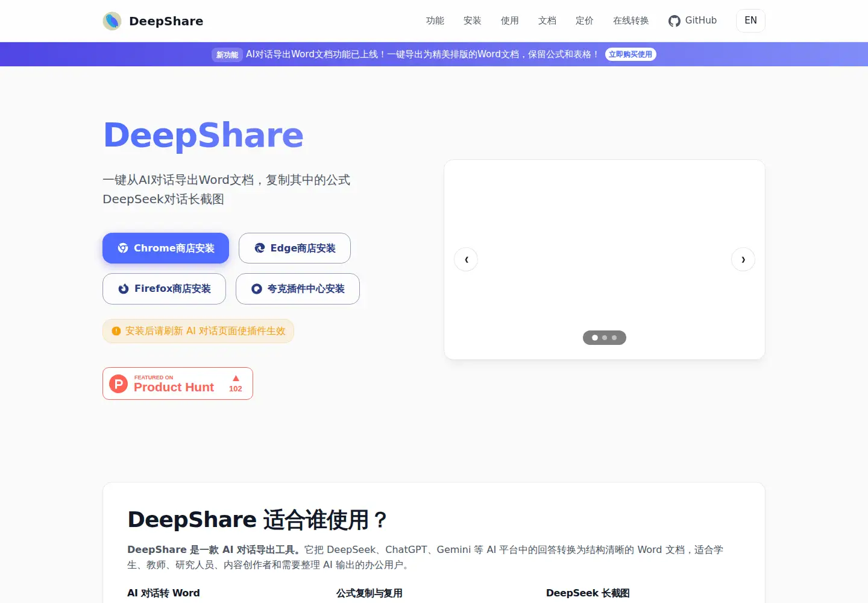Click the Chrome商店安装 button

click(x=166, y=248)
